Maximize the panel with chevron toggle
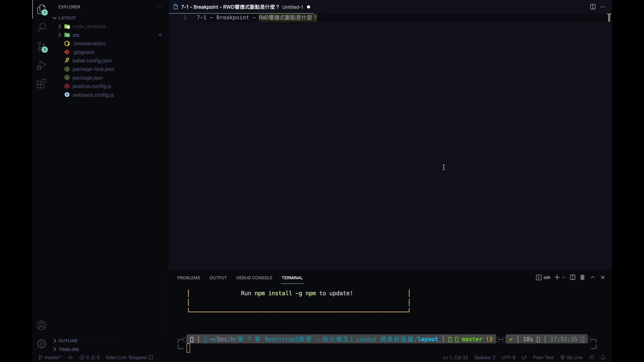Image resolution: width=644 pixels, height=362 pixels. point(593,278)
